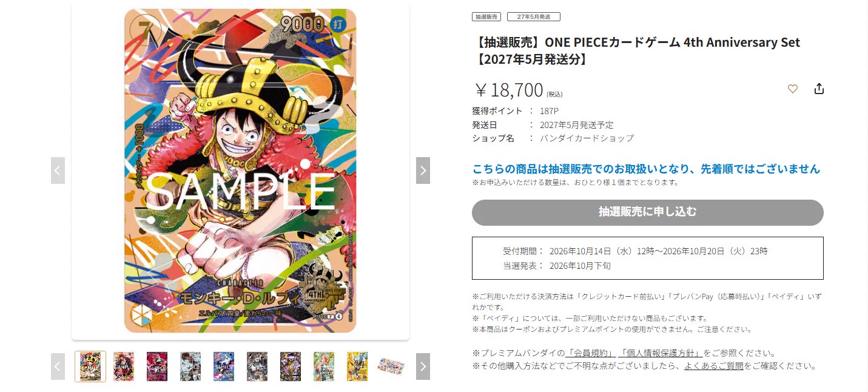Open the よくあるご質問 link
Screen dimensions: 868x392
point(713,366)
